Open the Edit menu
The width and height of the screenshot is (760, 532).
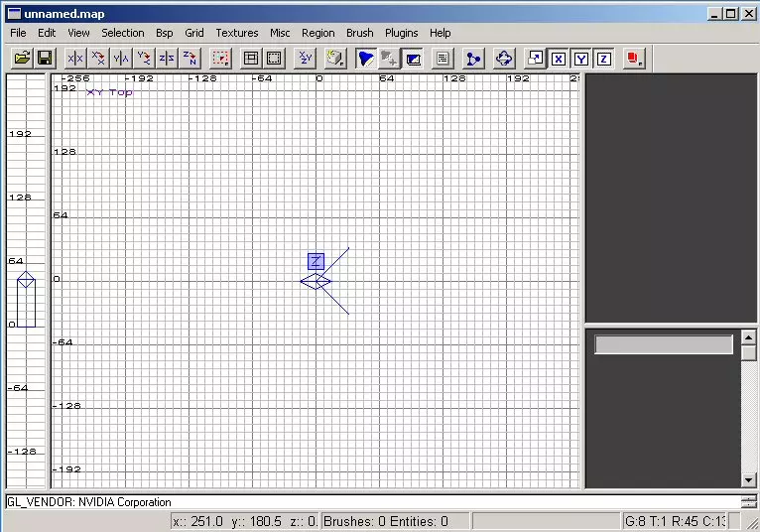pyautogui.click(x=47, y=33)
